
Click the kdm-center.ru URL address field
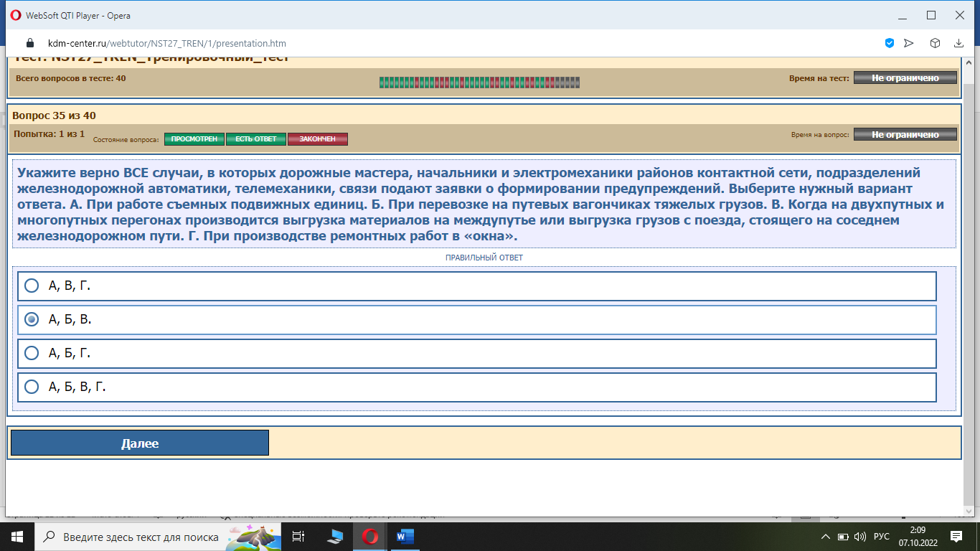coord(166,42)
